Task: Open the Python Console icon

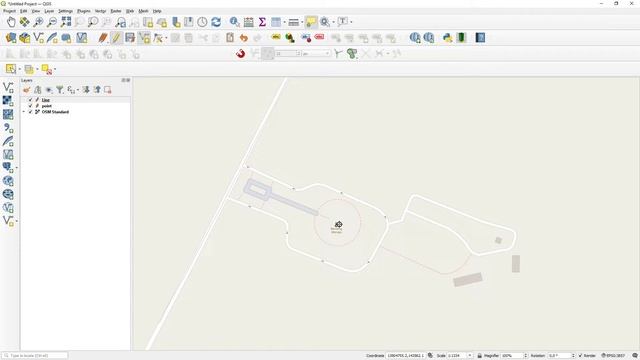Action: coord(448,38)
